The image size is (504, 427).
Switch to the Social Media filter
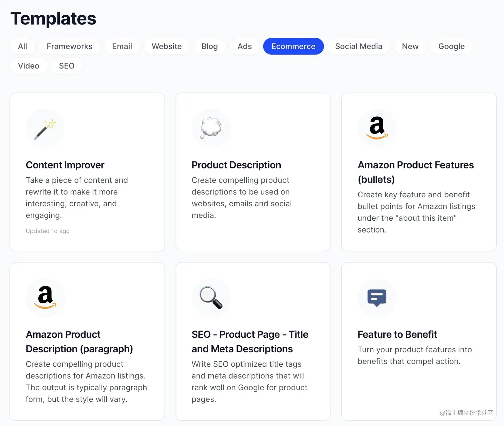(x=358, y=46)
